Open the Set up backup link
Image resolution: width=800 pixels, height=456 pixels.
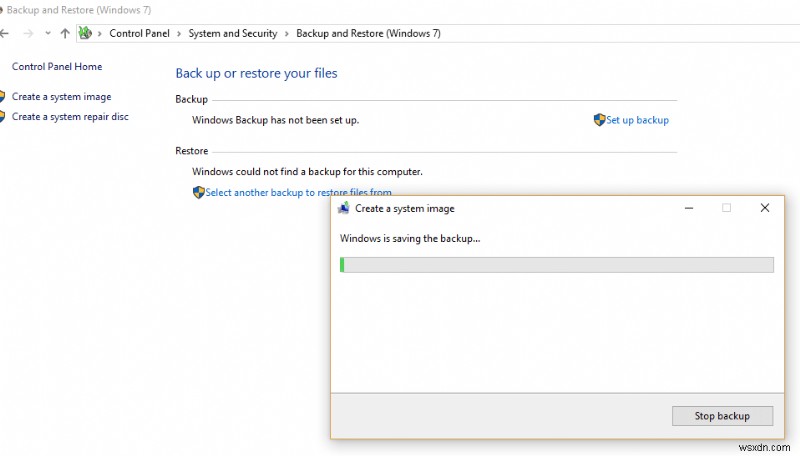coord(637,120)
